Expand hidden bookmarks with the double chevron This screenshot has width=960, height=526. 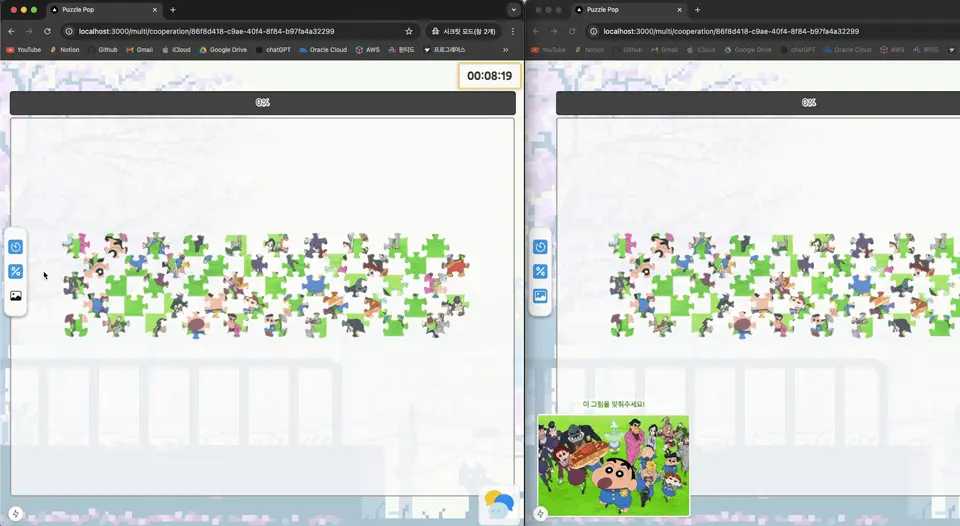(505, 49)
